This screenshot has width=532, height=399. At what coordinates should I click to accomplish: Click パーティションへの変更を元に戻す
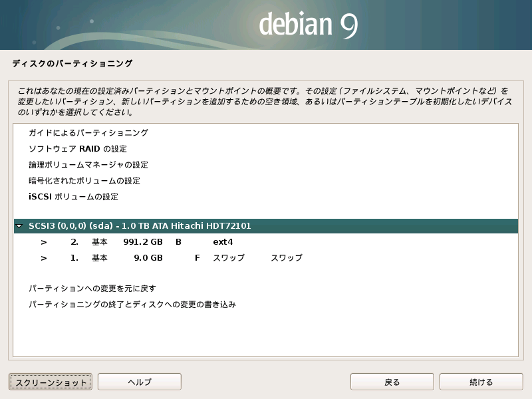pyautogui.click(x=92, y=289)
